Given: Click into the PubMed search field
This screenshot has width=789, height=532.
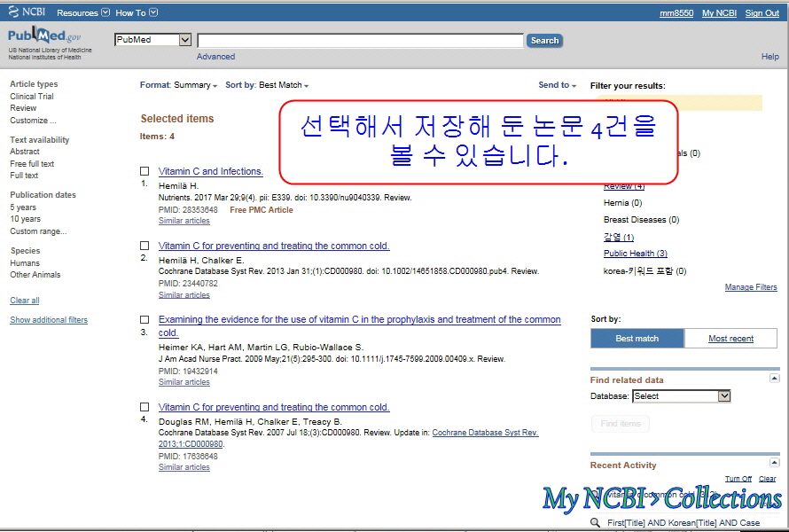Looking at the screenshot, I should (x=360, y=40).
